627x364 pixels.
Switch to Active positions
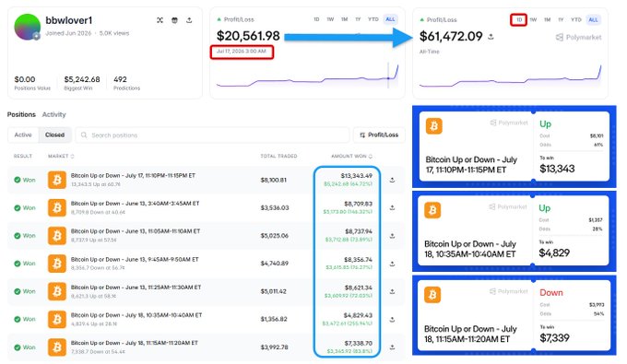click(x=23, y=135)
